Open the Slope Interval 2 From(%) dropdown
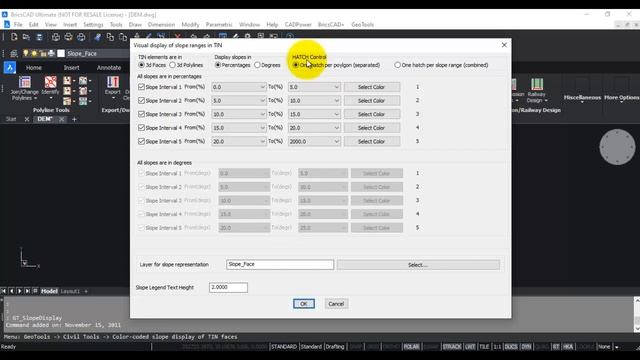Screen dimensions: 640x360 click(x=239, y=100)
